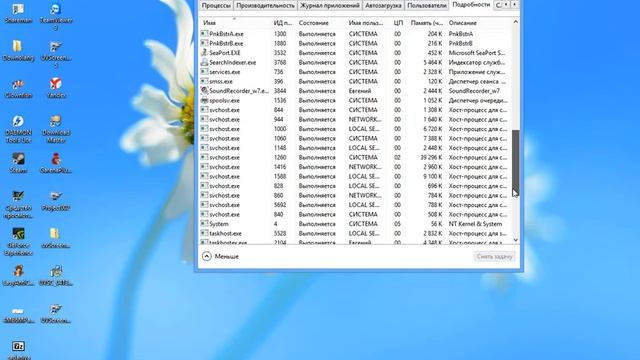Click the scrollbar down arrow
This screenshot has height=360, width=640.
click(516, 240)
